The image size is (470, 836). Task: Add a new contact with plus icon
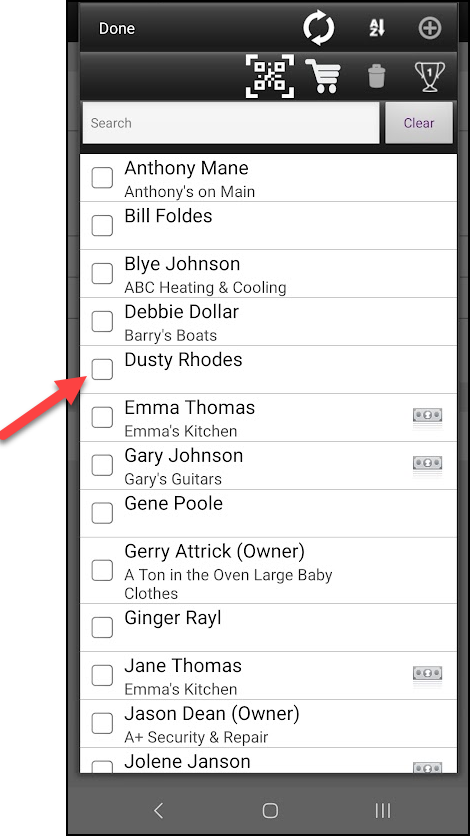430,28
